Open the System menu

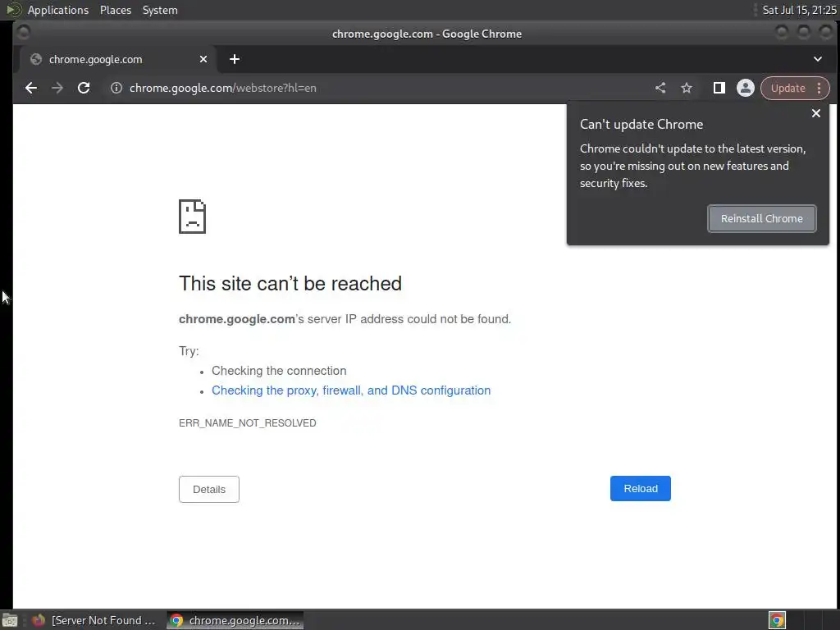coord(160,10)
